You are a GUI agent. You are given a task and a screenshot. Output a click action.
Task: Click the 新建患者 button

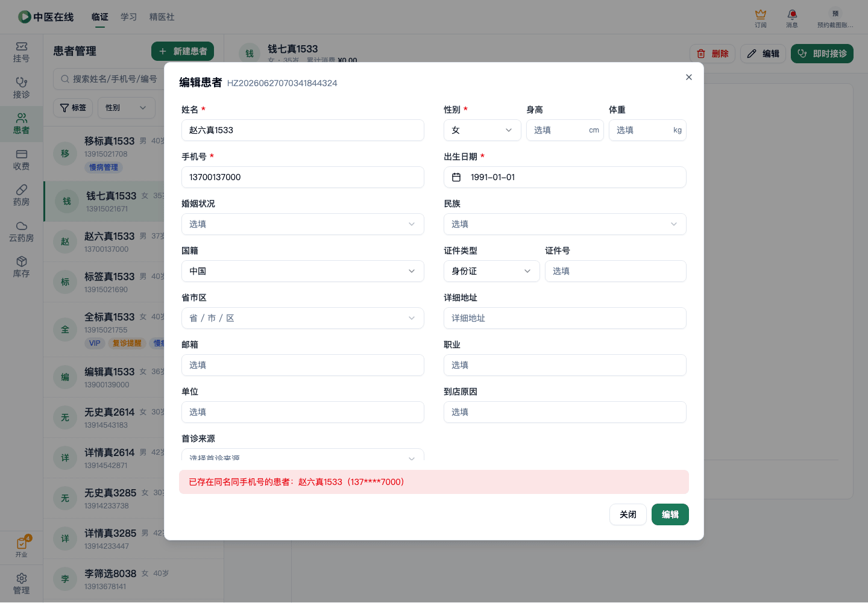pos(183,51)
